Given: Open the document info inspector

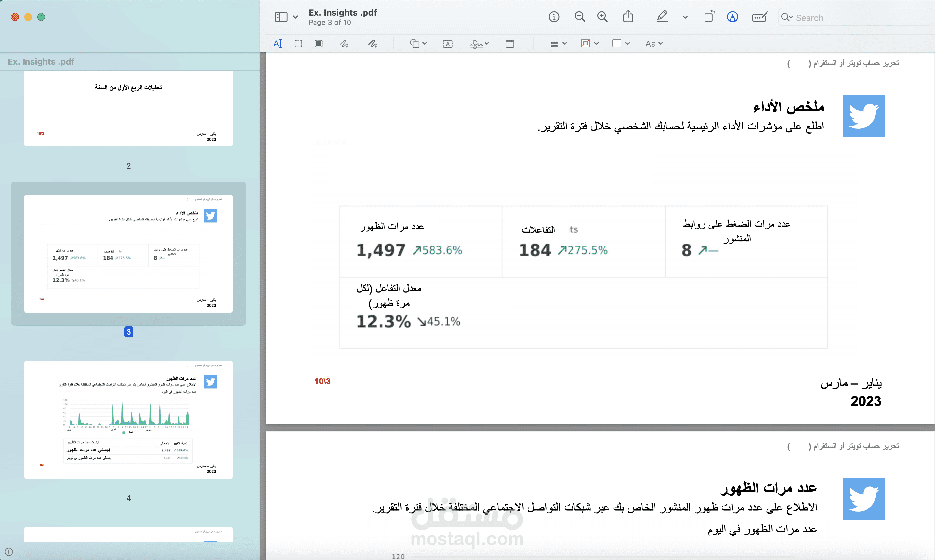Looking at the screenshot, I should tap(553, 17).
